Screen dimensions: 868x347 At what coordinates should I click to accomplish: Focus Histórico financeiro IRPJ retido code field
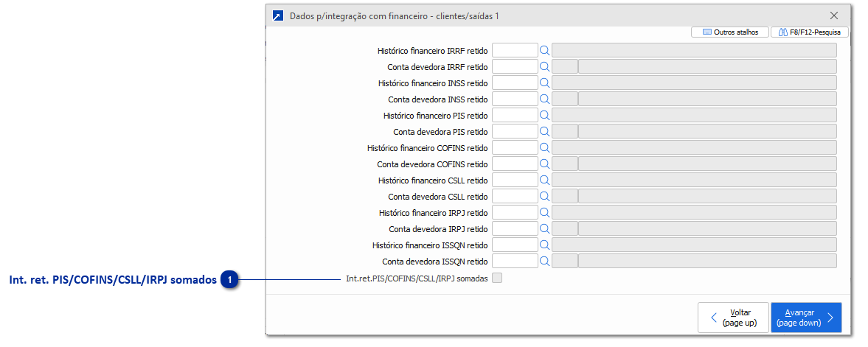[515, 212]
